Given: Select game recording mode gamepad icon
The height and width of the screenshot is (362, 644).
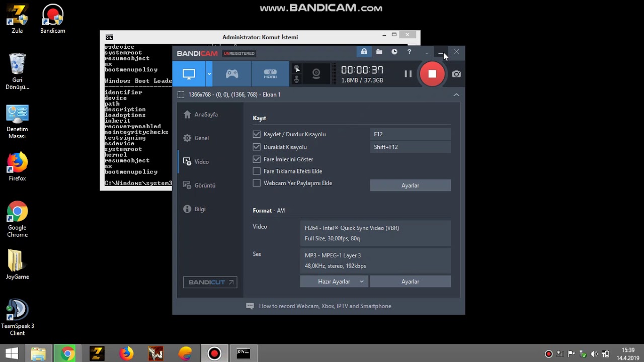Looking at the screenshot, I should 232,74.
